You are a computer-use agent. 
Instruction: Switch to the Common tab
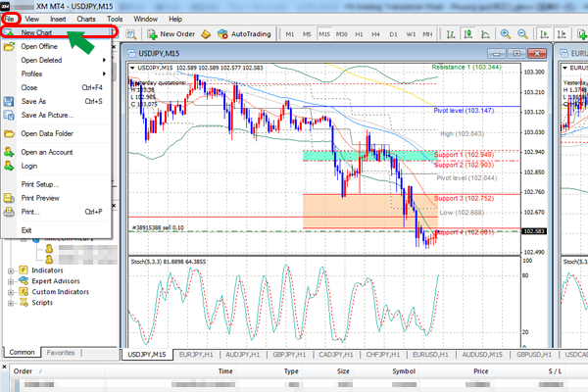(x=22, y=352)
